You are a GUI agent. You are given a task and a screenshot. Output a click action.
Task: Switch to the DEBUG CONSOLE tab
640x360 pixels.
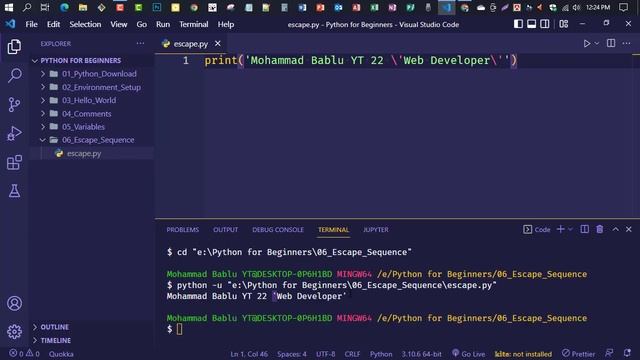pyautogui.click(x=278, y=230)
